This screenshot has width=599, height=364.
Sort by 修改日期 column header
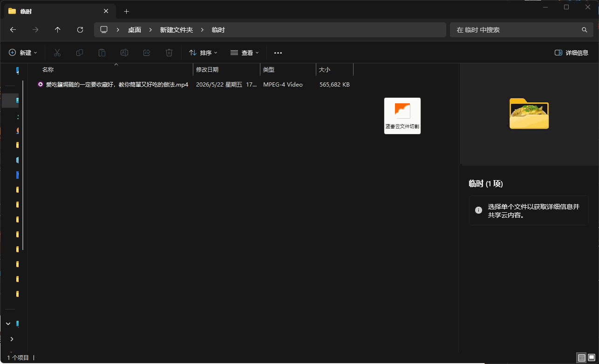click(x=226, y=69)
